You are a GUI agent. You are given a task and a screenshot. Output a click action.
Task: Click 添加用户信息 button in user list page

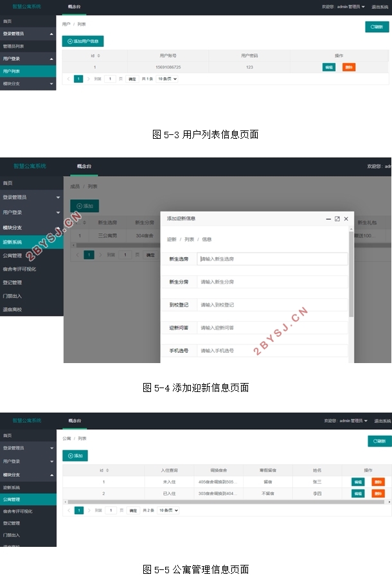[83, 41]
